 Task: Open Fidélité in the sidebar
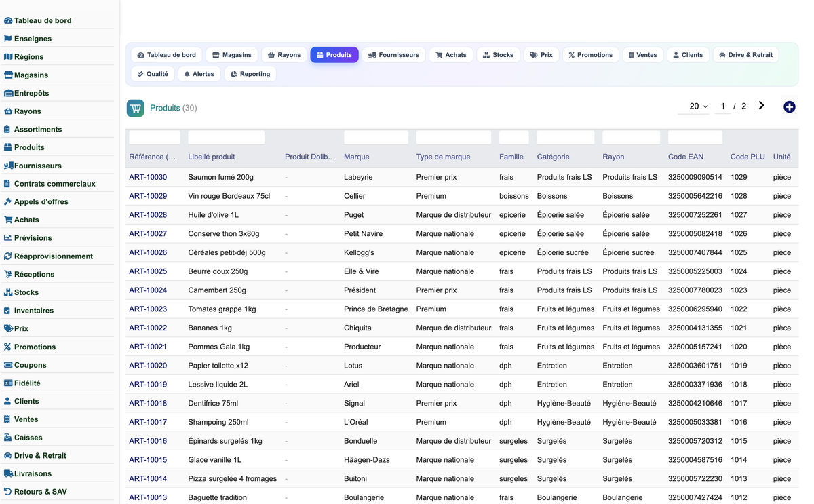click(22, 383)
